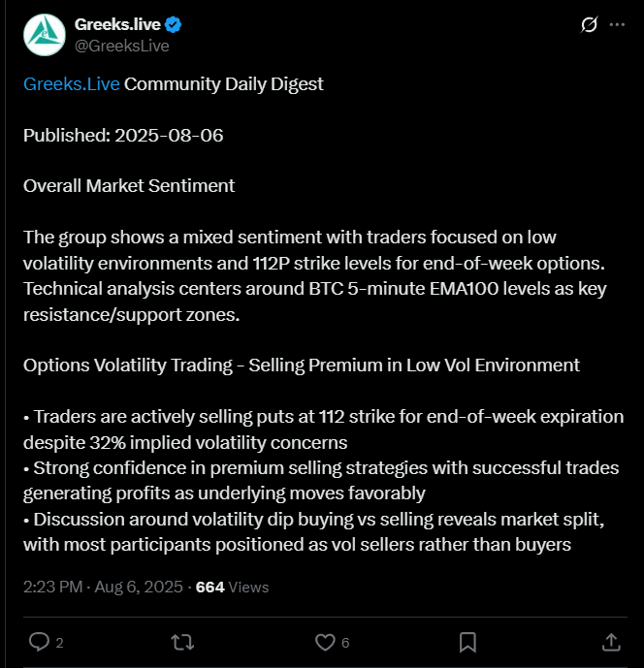This screenshot has height=668, width=644.
Task: Click the Published: 2025-08-06 line
Action: [123, 136]
